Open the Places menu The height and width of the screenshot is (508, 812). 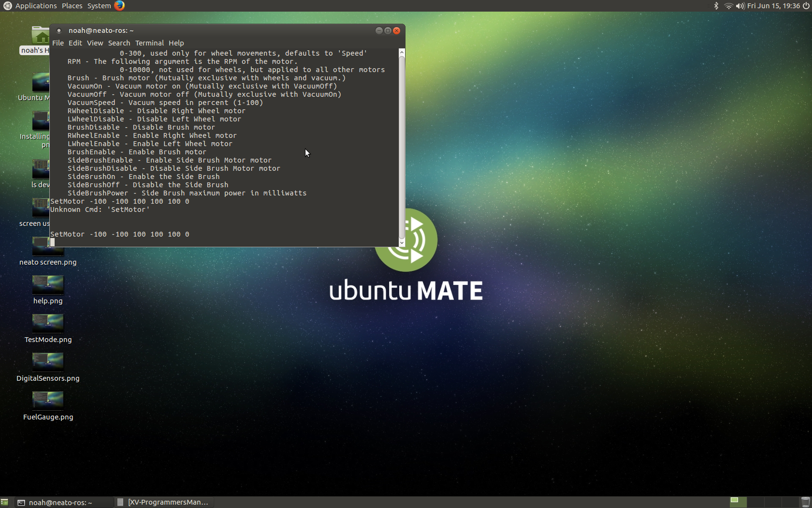72,6
